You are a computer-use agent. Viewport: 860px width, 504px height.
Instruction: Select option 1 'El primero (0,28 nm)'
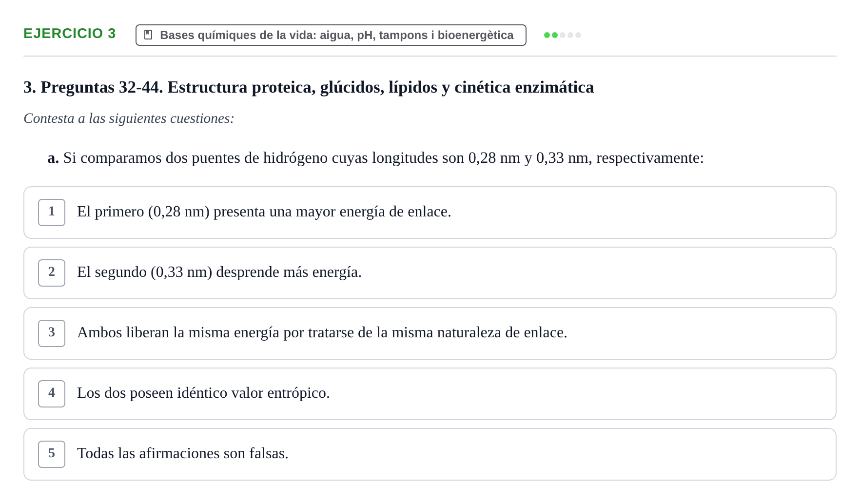click(430, 213)
